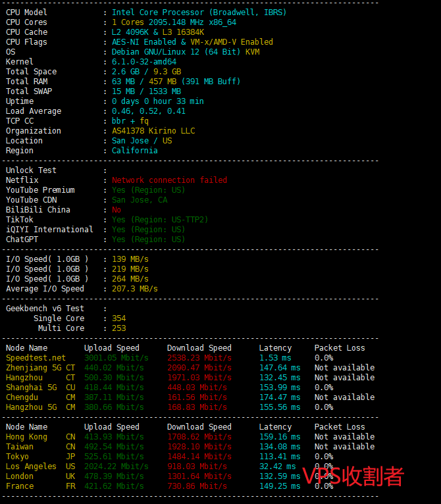Click the red VPS收割者 watermark
The image size is (441, 504).
[x=353, y=476]
